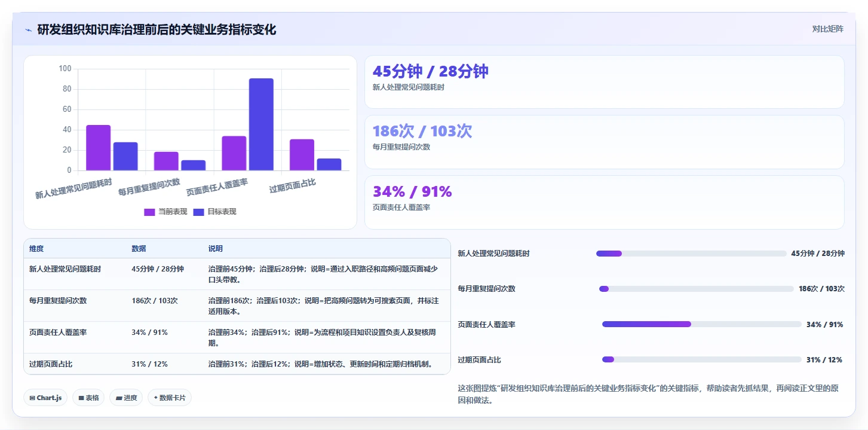Image resolution: width=868 pixels, height=430 pixels.
Task: Click the 186次 / 103次 table data cell
Action: tap(155, 301)
